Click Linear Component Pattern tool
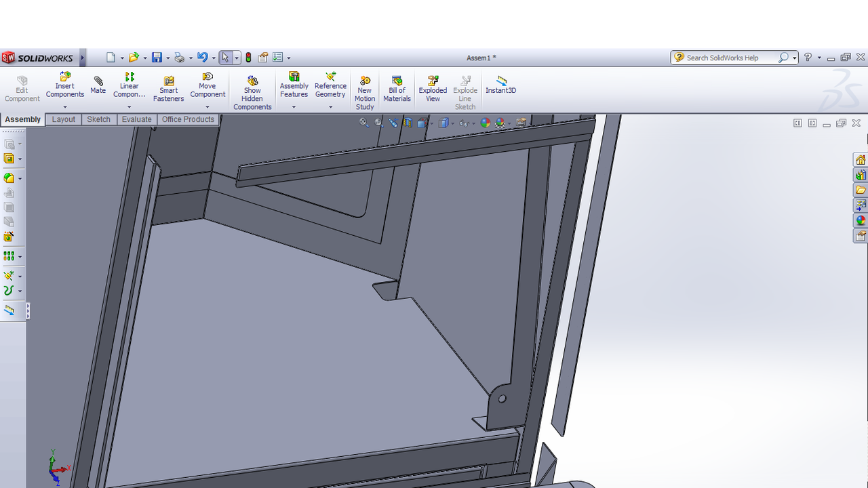868x488 pixels. point(129,85)
